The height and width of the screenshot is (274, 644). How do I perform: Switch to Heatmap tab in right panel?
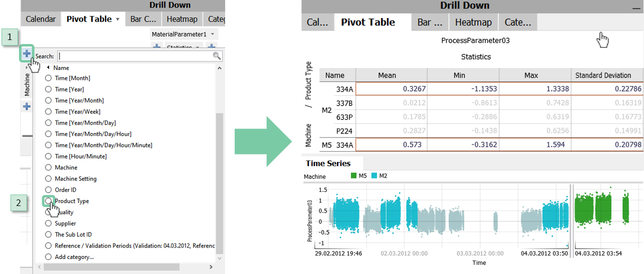coord(473,22)
